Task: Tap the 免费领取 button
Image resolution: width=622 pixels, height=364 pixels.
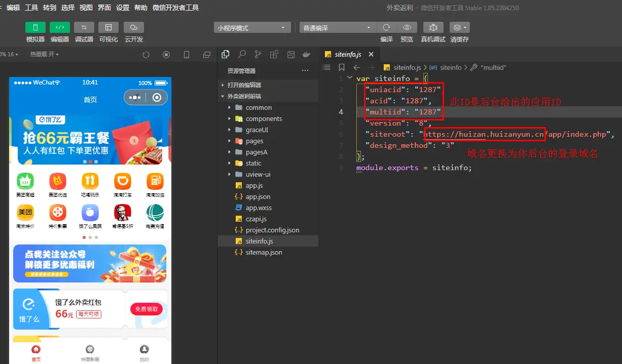Action: coord(147,309)
